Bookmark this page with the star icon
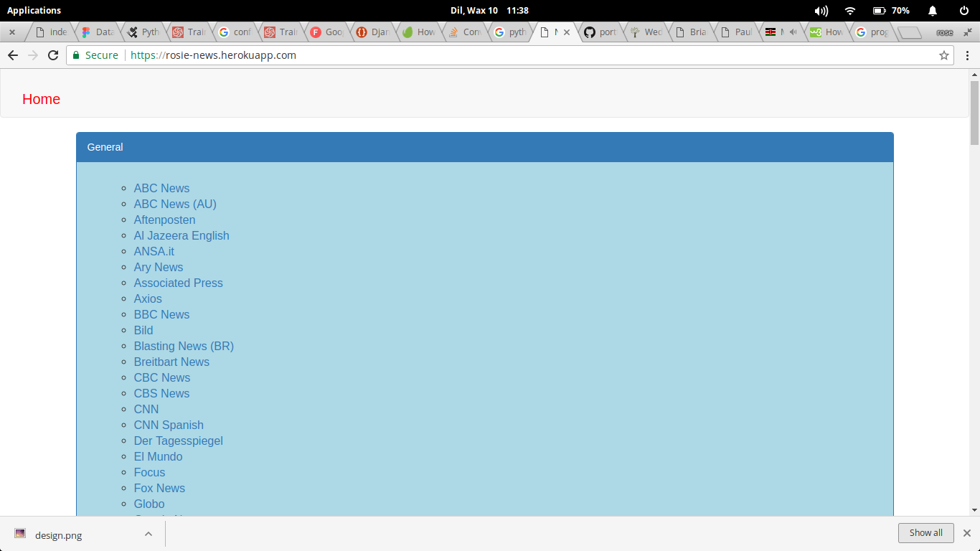This screenshot has width=980, height=551. [944, 55]
